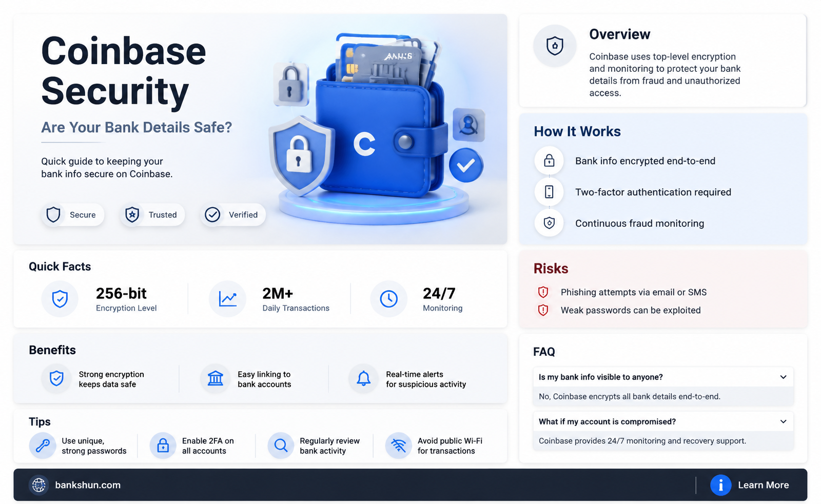Click 'Continuous fraud monitoring' text
The height and width of the screenshot is (504, 821).
[639, 224]
